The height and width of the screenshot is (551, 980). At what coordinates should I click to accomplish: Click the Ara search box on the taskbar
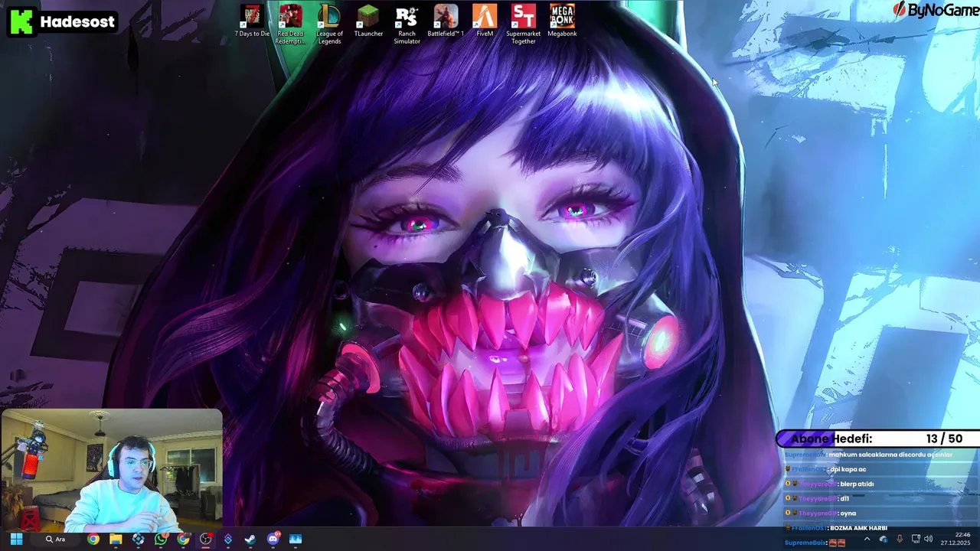pyautogui.click(x=56, y=539)
